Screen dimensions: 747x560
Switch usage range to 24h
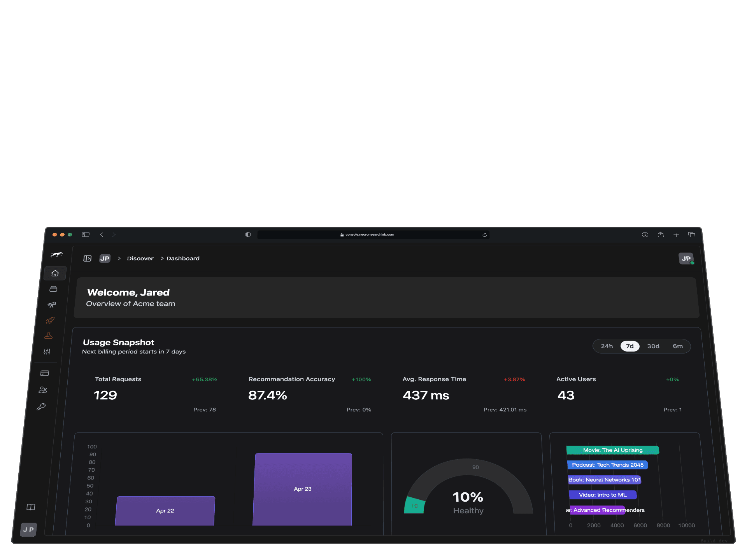(607, 346)
